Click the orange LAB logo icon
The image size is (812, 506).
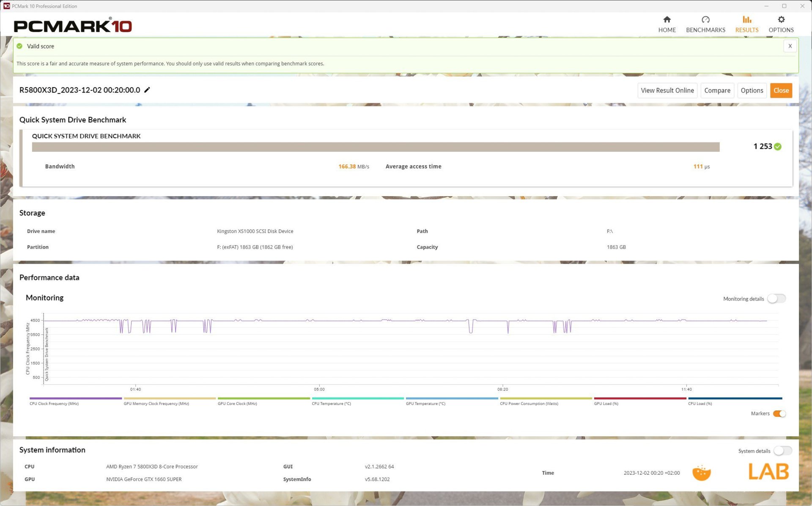pos(768,471)
